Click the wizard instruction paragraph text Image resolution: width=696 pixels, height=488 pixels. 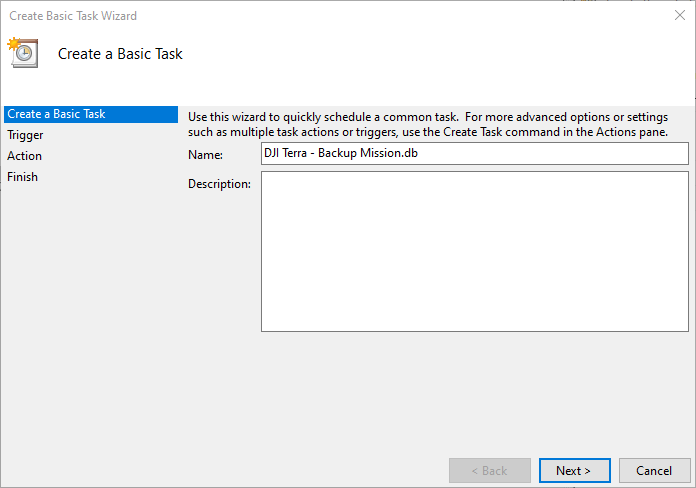coord(428,124)
